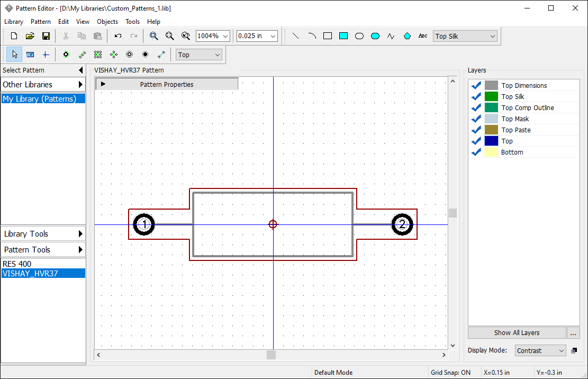Open a library with the folder icon
Screen dimensions: 588x379
pos(30,36)
